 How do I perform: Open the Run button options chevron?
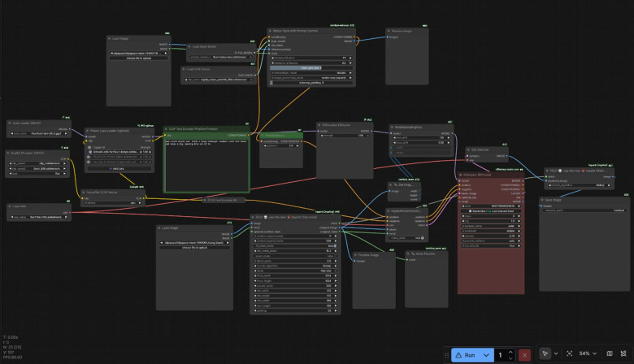click(486, 355)
